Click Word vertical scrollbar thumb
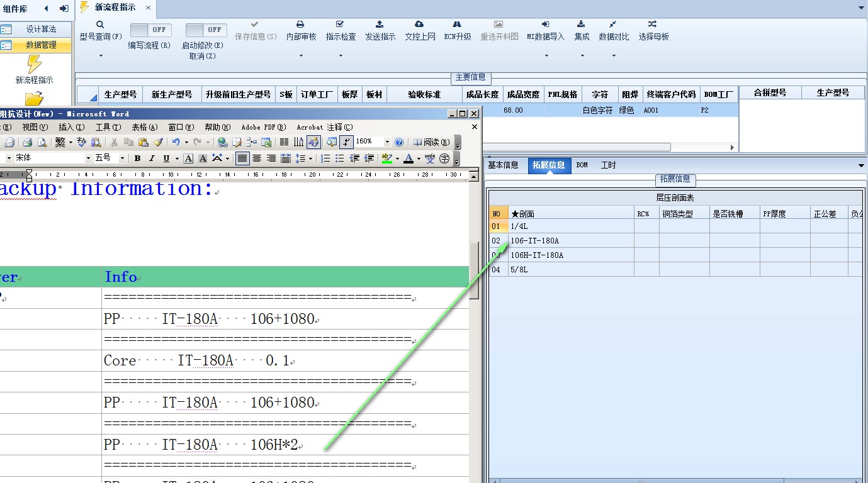This screenshot has width=868, height=483. click(474, 270)
